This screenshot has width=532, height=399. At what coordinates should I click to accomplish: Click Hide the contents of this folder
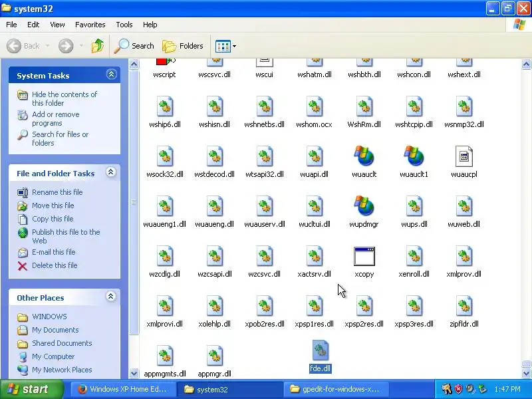click(x=65, y=98)
